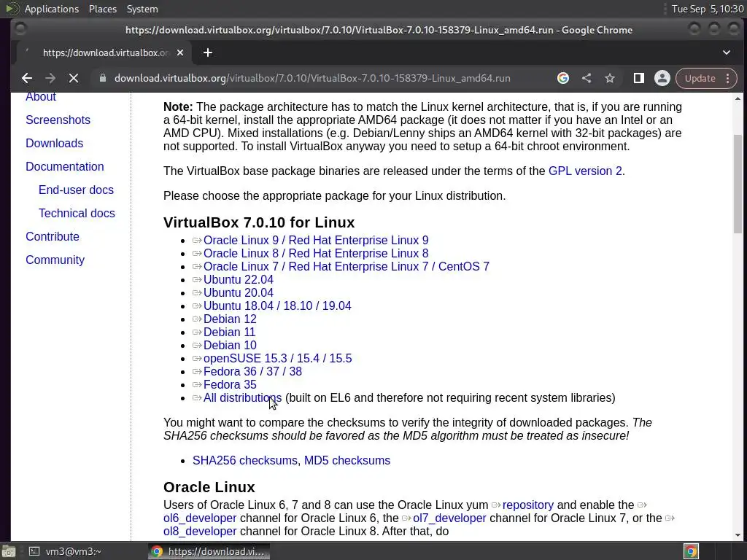Image resolution: width=747 pixels, height=560 pixels.
Task: Open the MD5 checksums link
Action: click(x=347, y=461)
